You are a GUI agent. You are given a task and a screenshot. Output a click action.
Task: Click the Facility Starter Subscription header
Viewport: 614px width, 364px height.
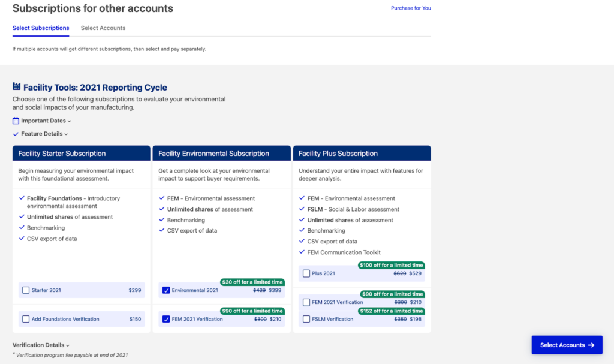click(x=82, y=153)
